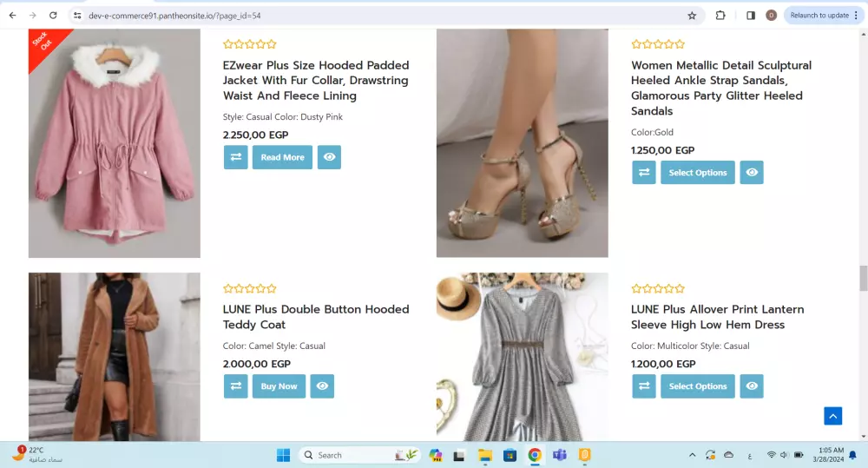868x468 pixels.
Task: Go forward in the browser
Action: [33, 16]
